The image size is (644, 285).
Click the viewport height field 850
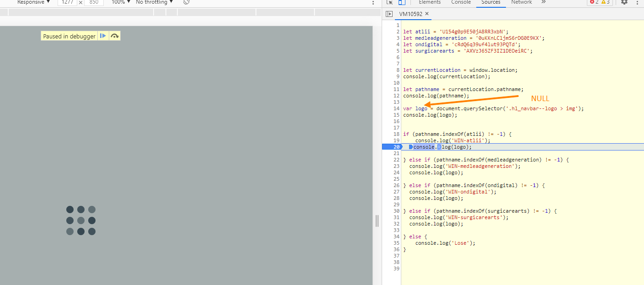(x=94, y=2)
